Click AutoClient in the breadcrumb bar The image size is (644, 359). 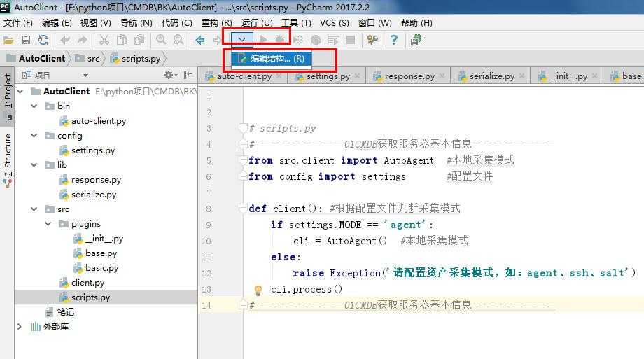click(36, 58)
